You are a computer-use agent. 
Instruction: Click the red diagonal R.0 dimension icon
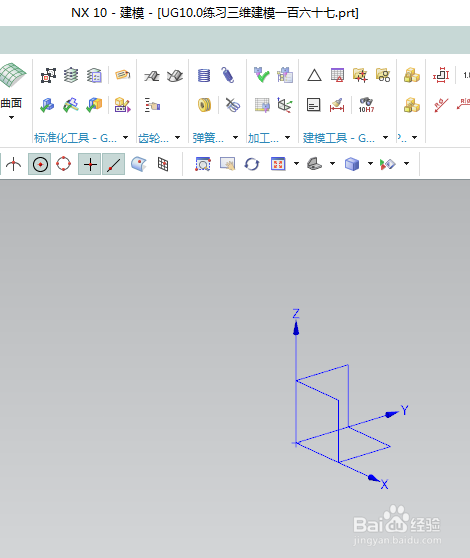click(x=441, y=105)
